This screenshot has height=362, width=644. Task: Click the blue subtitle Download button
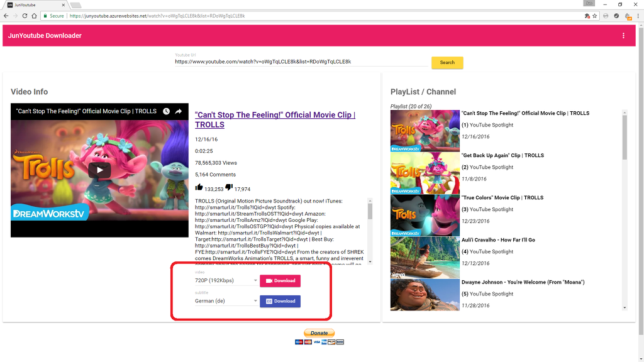[x=280, y=301]
